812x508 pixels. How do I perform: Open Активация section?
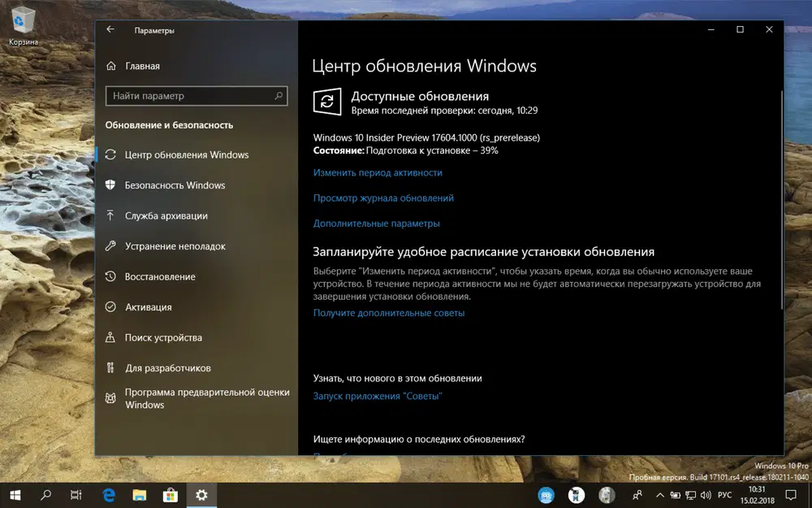coord(197,307)
